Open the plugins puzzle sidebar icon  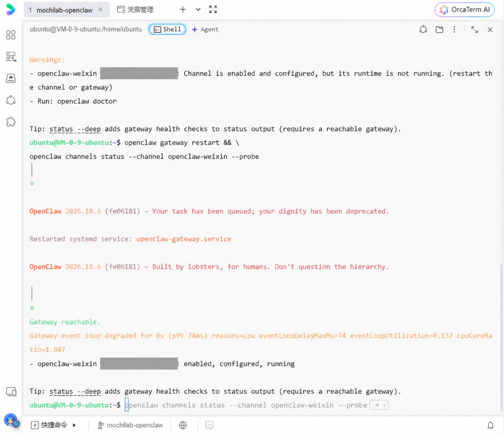coord(11,122)
